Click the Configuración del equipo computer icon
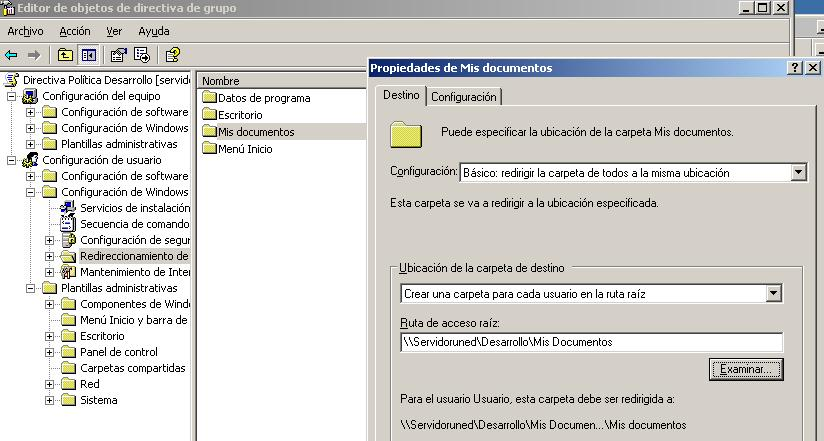This screenshot has width=824, height=441. (x=30, y=96)
